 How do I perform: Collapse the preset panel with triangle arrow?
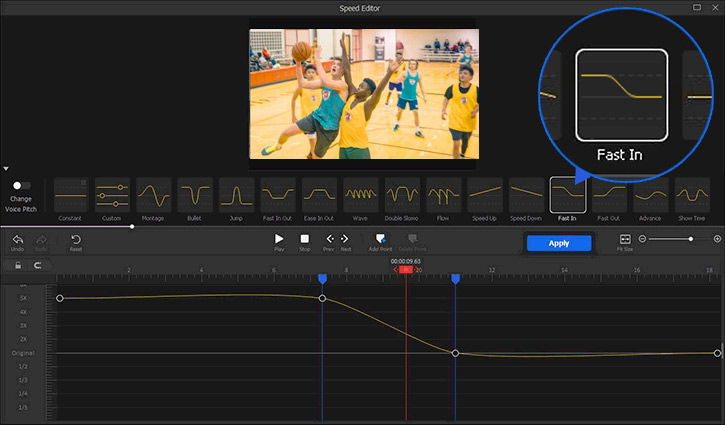point(6,168)
